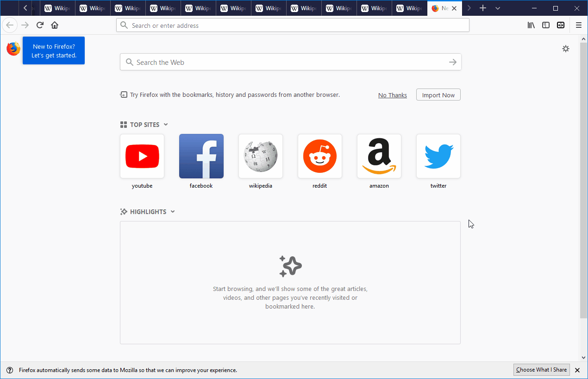The height and width of the screenshot is (379, 588).
Task: Go to the Firefox Home page icon
Action: point(55,25)
